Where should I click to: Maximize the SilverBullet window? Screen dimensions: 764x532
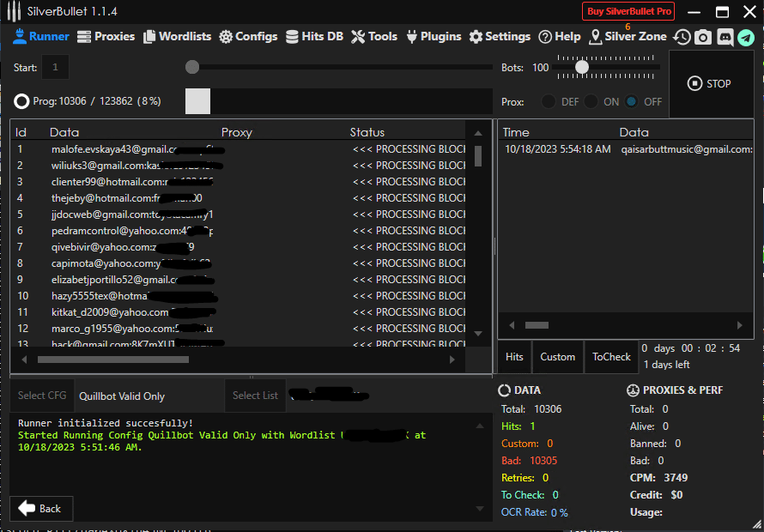coord(722,12)
